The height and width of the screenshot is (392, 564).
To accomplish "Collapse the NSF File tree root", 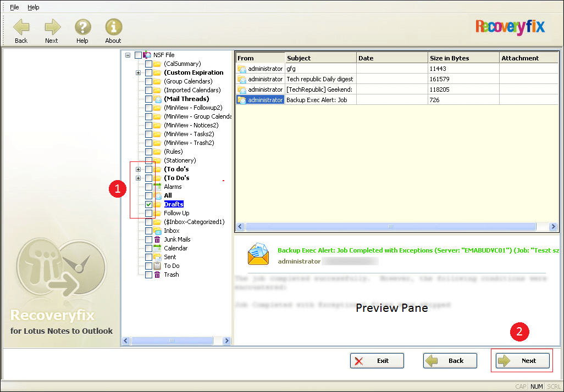I will tap(128, 55).
